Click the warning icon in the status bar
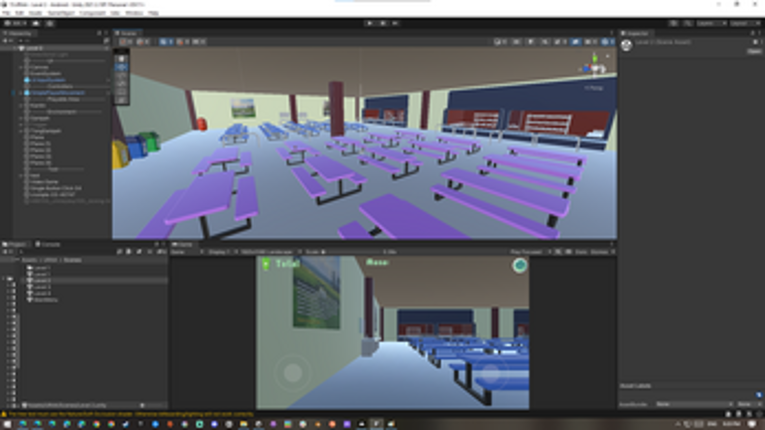Image resolution: width=765 pixels, height=430 pixels. click(4, 414)
